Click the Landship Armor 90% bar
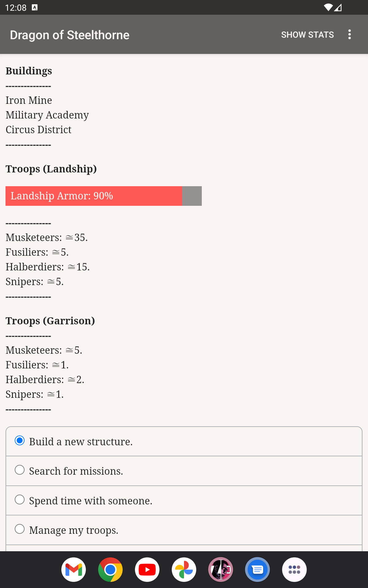This screenshot has height=588, width=368. tap(104, 196)
